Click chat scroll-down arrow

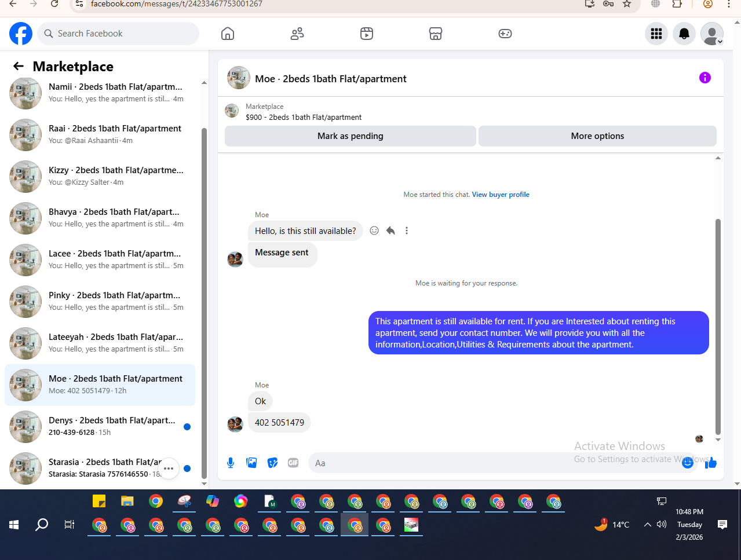pos(718,440)
